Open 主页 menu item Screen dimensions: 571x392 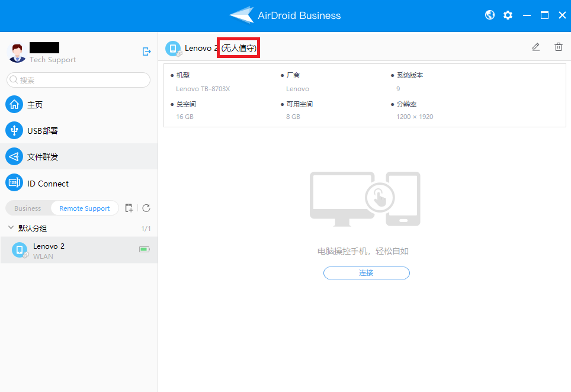tap(79, 104)
